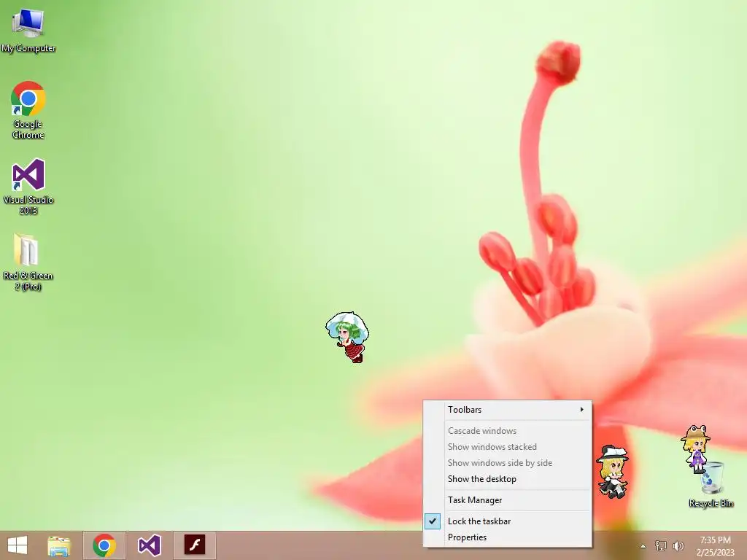Select the Red & Green 2 (Pro) folder
This screenshot has width=747, height=560.
point(28,262)
